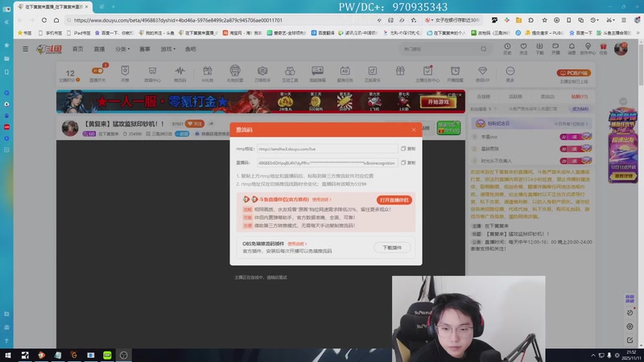Click the share arrow beside 关注
The width and height of the screenshot is (644, 362).
click(211, 124)
